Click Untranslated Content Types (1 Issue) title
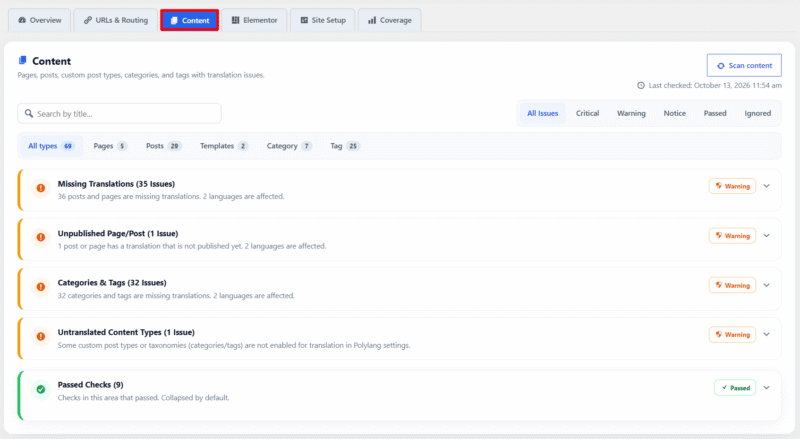Viewport: 800px width, 439px height. [x=126, y=332]
